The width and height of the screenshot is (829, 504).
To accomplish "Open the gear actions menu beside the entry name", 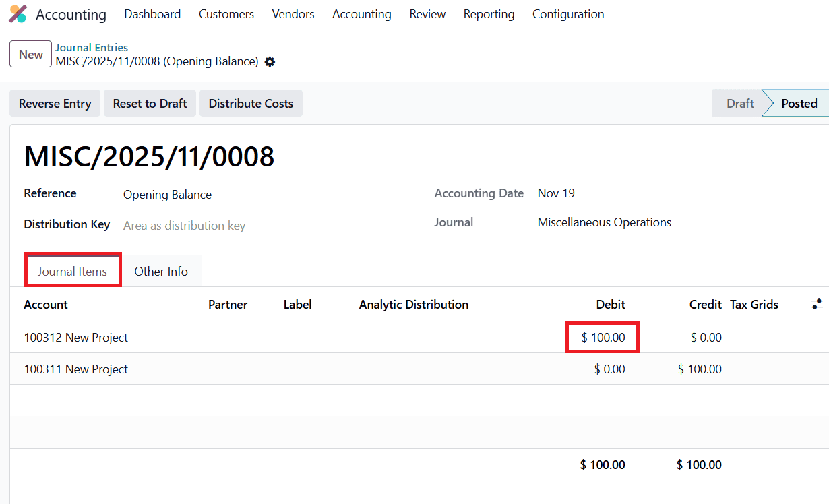I will [270, 61].
